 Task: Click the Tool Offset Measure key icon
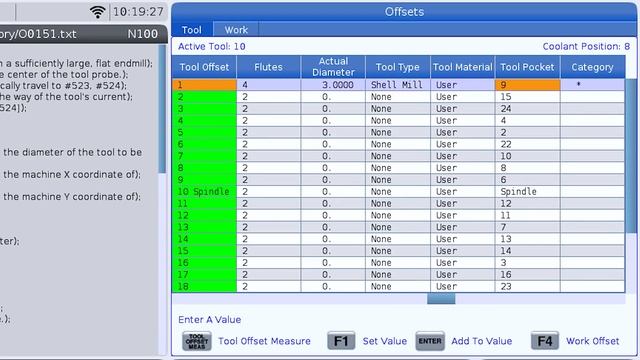(x=197, y=341)
